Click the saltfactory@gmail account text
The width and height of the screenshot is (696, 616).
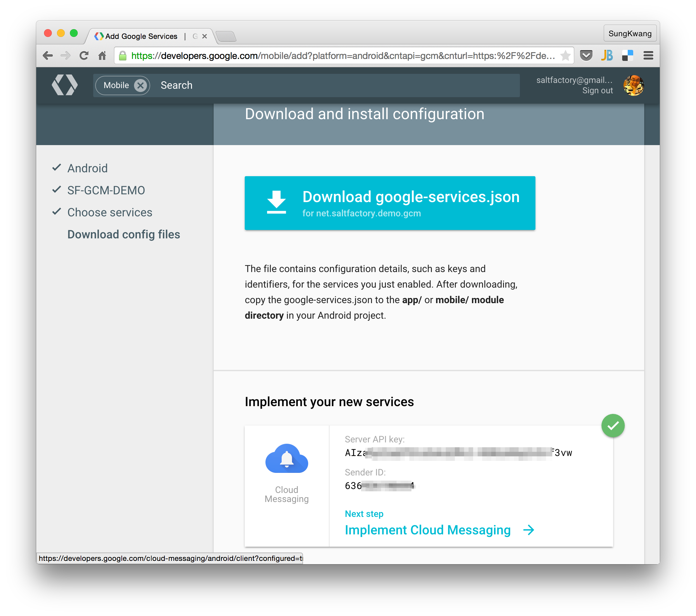[x=574, y=80]
